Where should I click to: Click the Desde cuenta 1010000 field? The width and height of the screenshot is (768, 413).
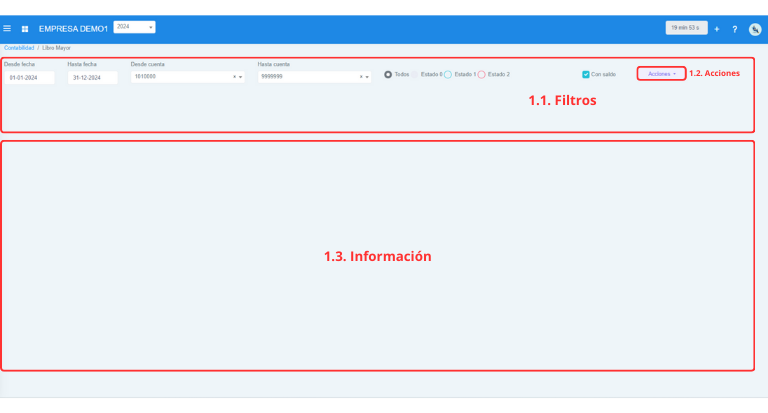click(x=188, y=77)
